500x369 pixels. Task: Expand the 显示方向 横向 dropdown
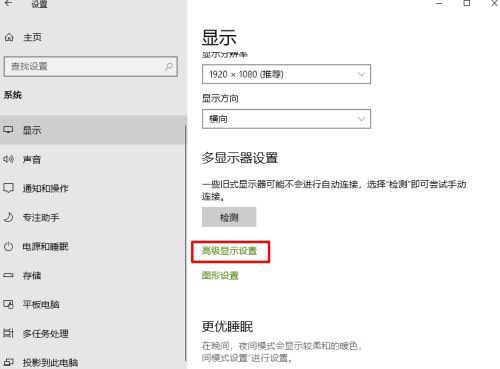coord(286,119)
